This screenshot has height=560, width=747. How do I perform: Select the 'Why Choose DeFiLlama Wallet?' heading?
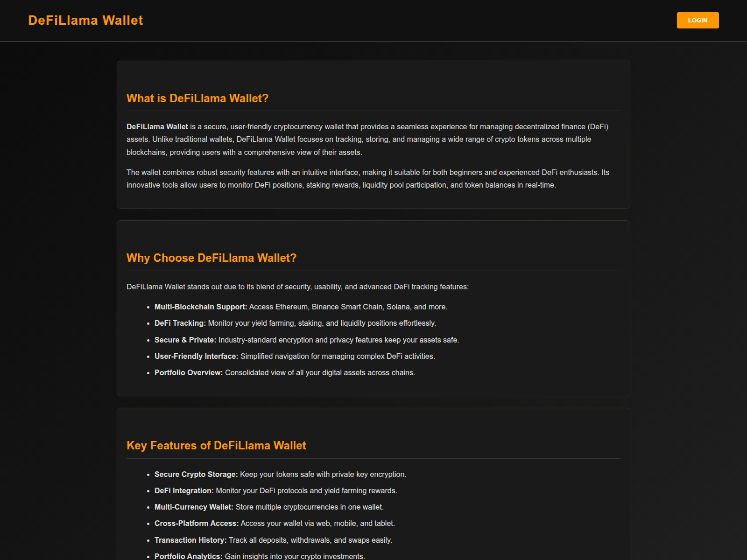click(211, 258)
